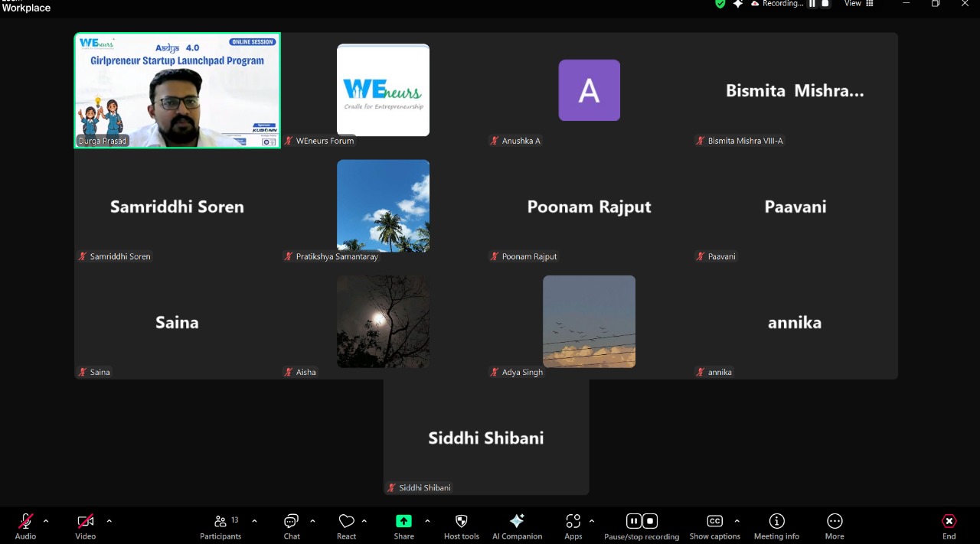Pause recording in the bottom toolbar

coord(634,521)
